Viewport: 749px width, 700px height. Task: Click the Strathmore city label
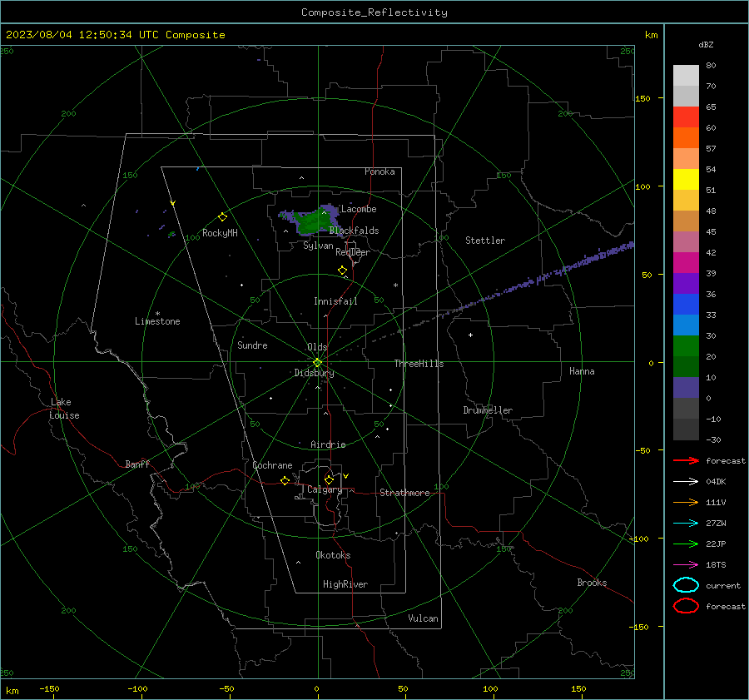(404, 493)
